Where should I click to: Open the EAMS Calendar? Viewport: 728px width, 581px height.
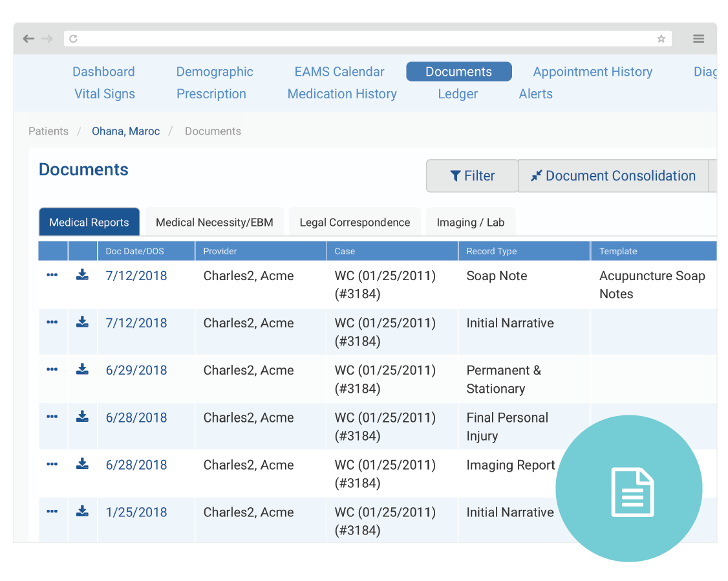pyautogui.click(x=339, y=72)
